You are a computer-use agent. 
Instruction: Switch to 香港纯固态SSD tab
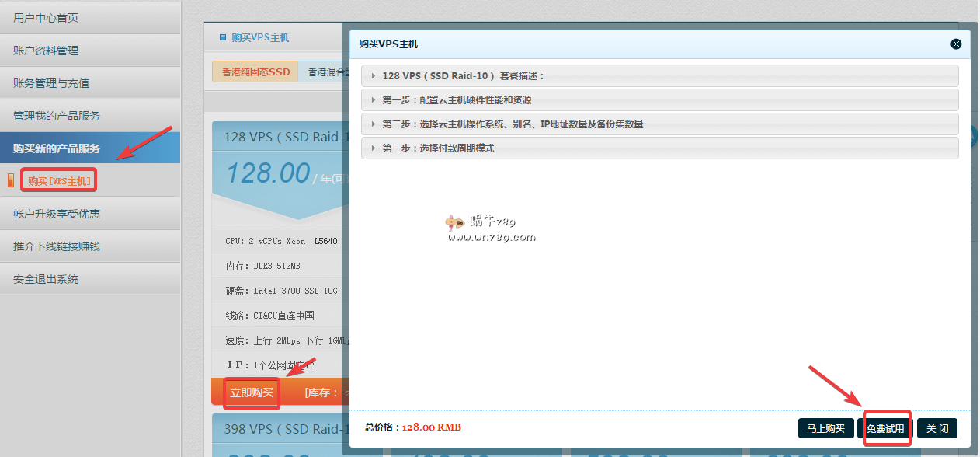click(255, 72)
